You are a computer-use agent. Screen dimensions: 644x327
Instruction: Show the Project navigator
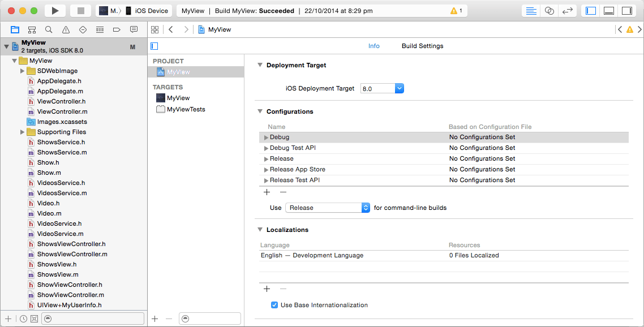pyautogui.click(x=15, y=29)
